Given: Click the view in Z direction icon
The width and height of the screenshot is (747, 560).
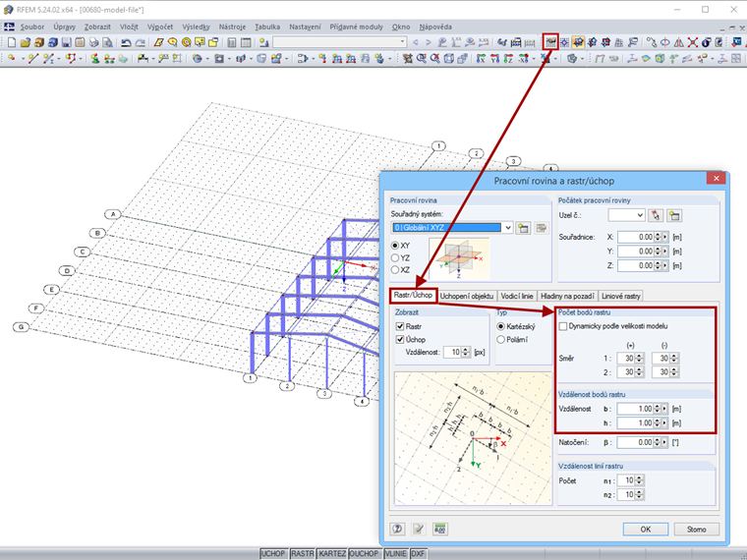Looking at the screenshot, I should 509,58.
